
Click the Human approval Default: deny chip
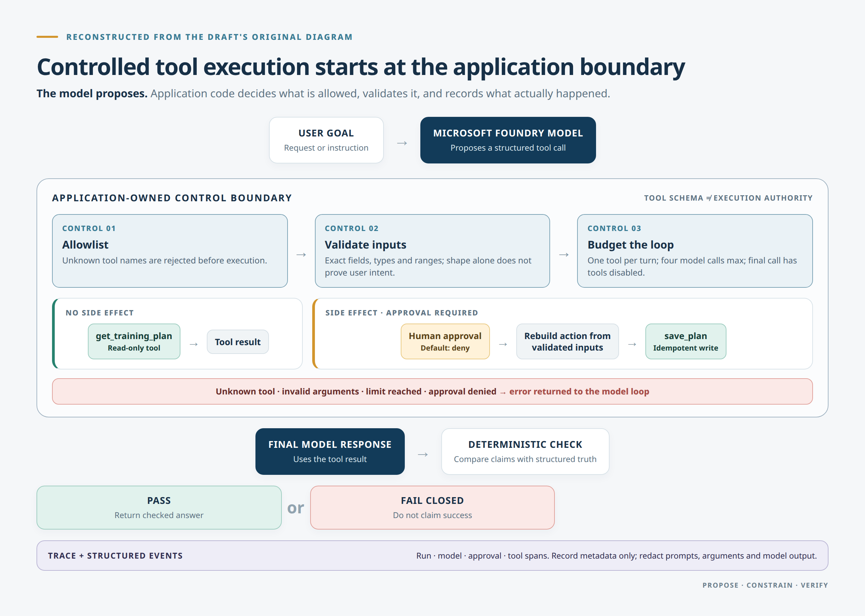point(445,341)
